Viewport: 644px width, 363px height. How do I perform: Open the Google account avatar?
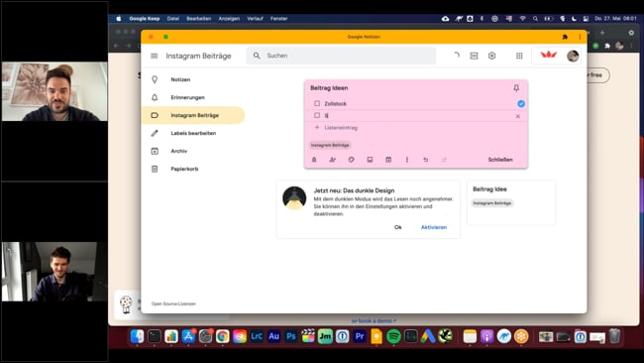coord(573,56)
